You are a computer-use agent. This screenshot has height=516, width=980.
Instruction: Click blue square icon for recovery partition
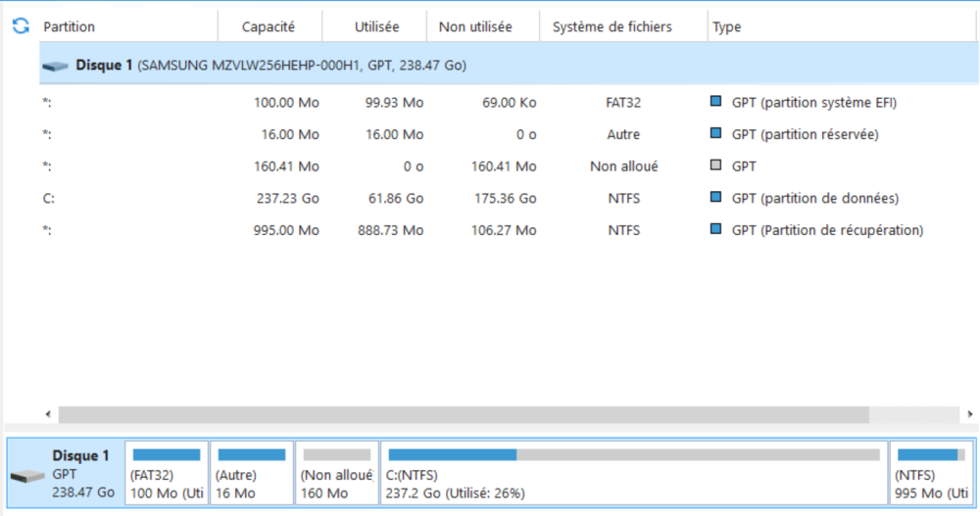coord(715,231)
